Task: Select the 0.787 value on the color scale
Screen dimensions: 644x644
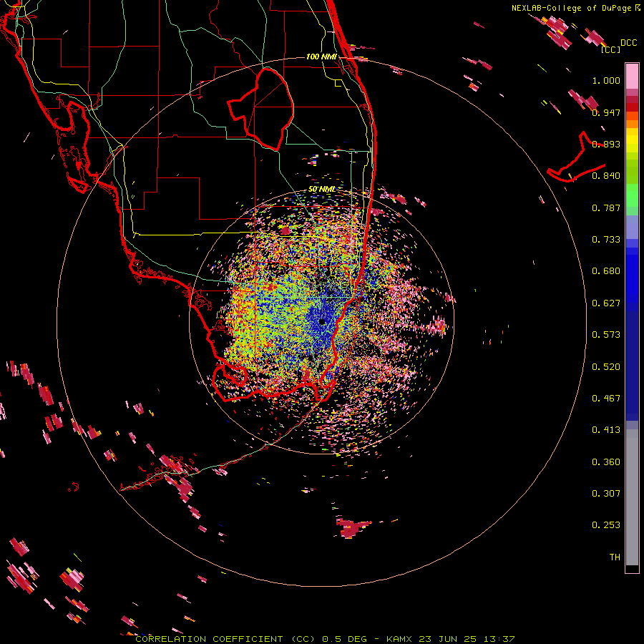Action: (x=606, y=208)
